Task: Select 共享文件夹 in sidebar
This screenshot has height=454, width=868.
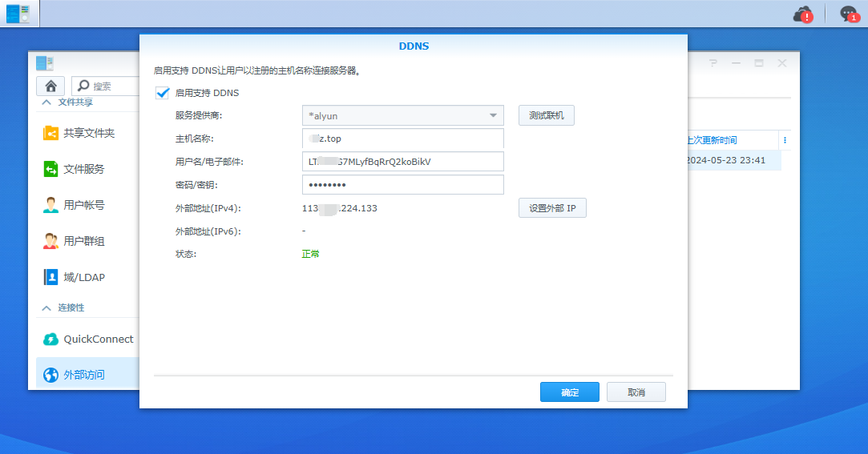Action: click(89, 133)
